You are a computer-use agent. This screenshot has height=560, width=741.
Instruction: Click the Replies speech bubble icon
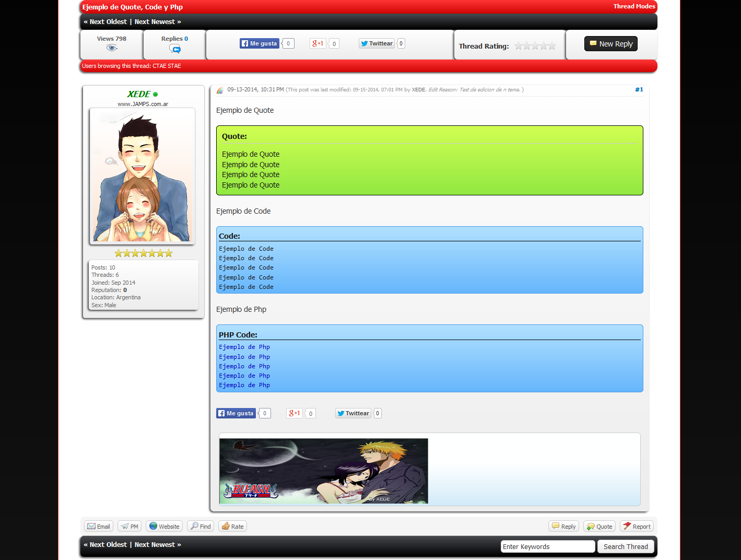[175, 49]
